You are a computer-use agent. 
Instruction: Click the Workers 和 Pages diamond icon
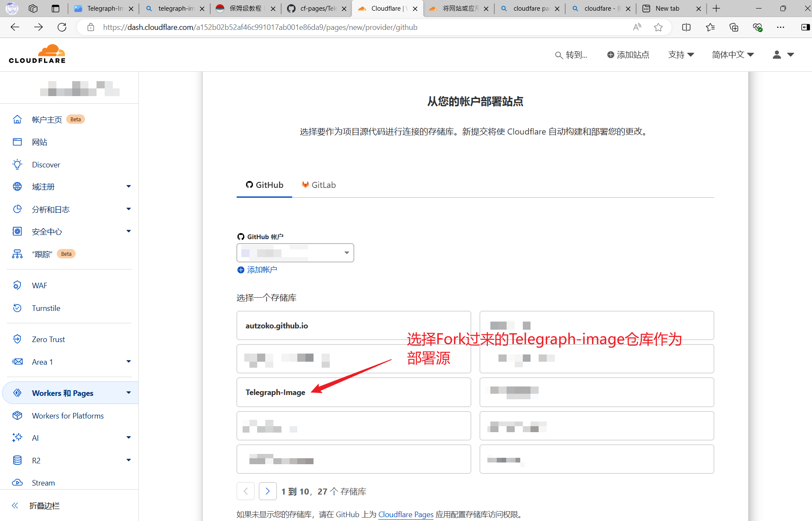pos(17,393)
